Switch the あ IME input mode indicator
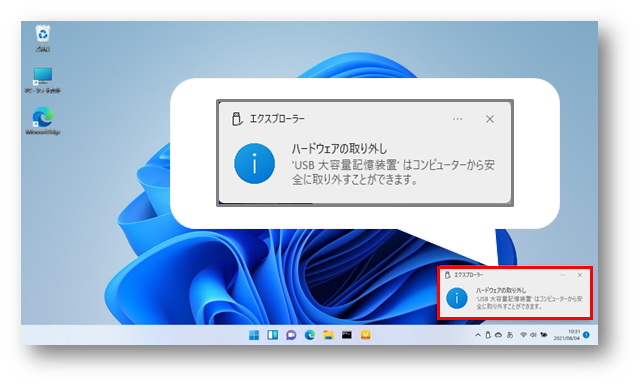This screenshot has width=640, height=387. 510,335
